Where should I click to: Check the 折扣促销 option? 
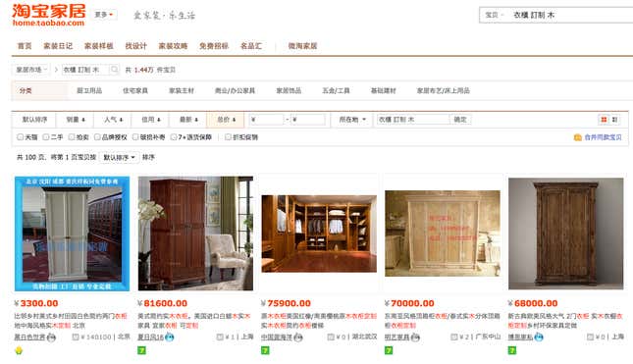[228, 137]
